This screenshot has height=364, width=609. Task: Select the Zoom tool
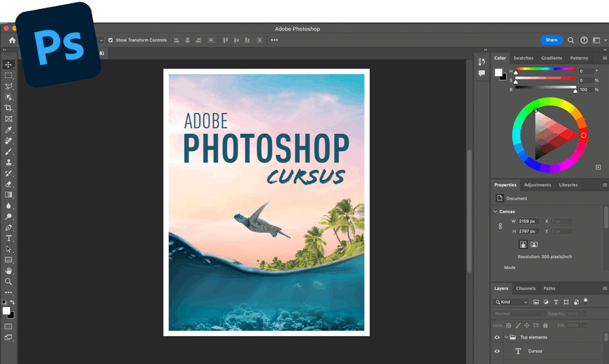pyautogui.click(x=8, y=282)
